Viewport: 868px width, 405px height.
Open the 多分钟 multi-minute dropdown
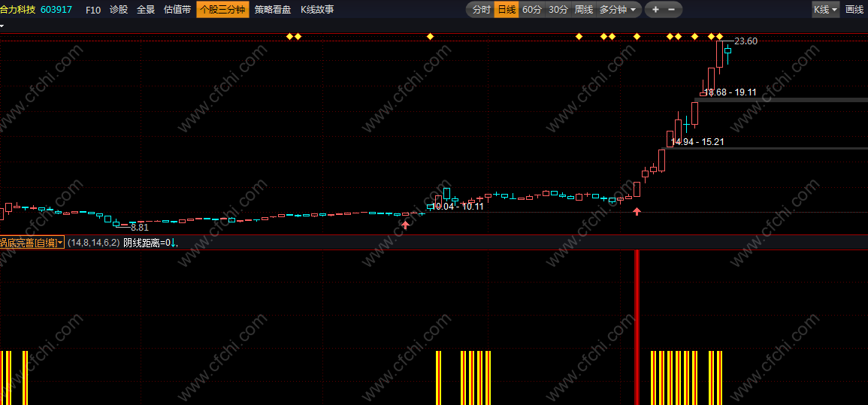tap(619, 10)
